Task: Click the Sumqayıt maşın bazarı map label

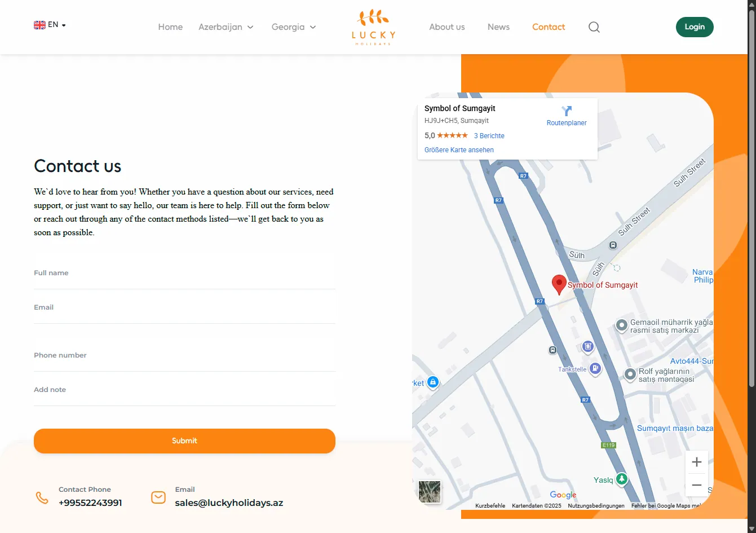Action: pyautogui.click(x=675, y=429)
